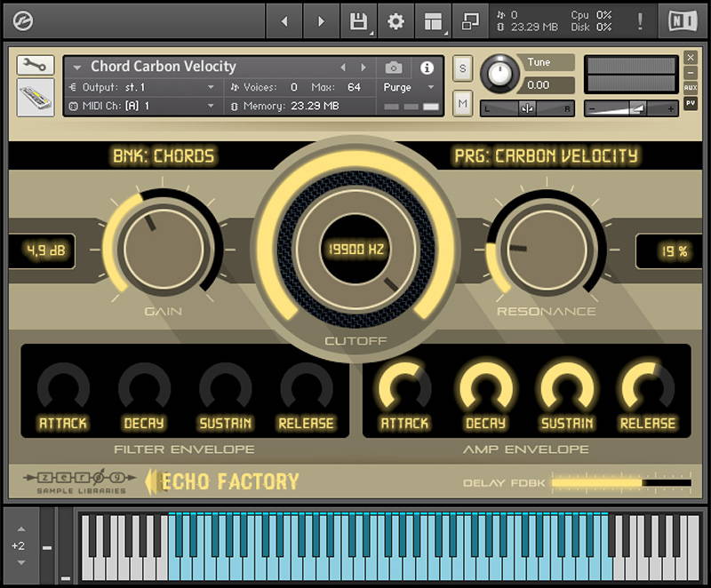Expand the dropdown arrow before Chord Carbon Velocity
The image size is (711, 588).
click(77, 68)
